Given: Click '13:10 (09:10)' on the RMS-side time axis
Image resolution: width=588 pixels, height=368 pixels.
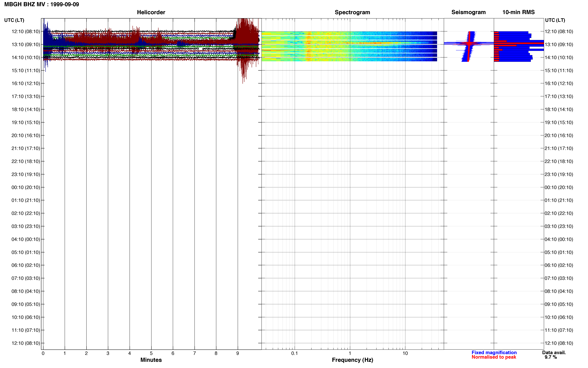Looking at the screenshot, I should (x=559, y=45).
